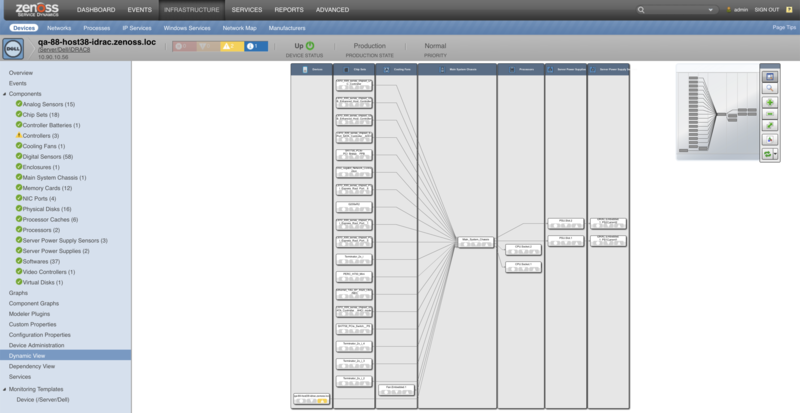The height and width of the screenshot is (413, 800).
Task: Click the SIGN OUT link
Action: (767, 10)
